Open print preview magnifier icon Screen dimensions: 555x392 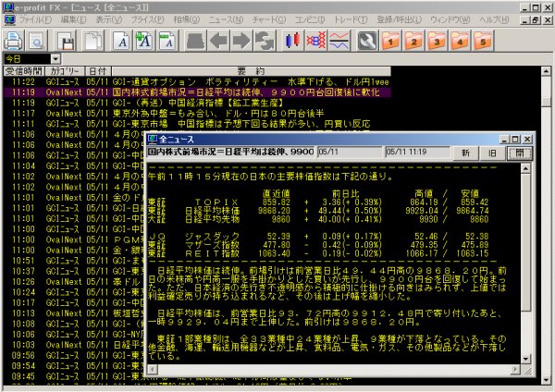click(x=36, y=41)
